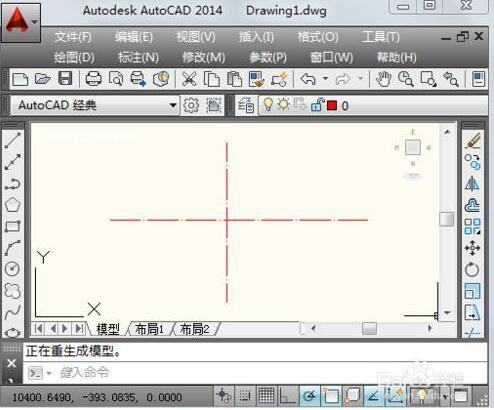Open the 修改(M) menu

tap(204, 58)
